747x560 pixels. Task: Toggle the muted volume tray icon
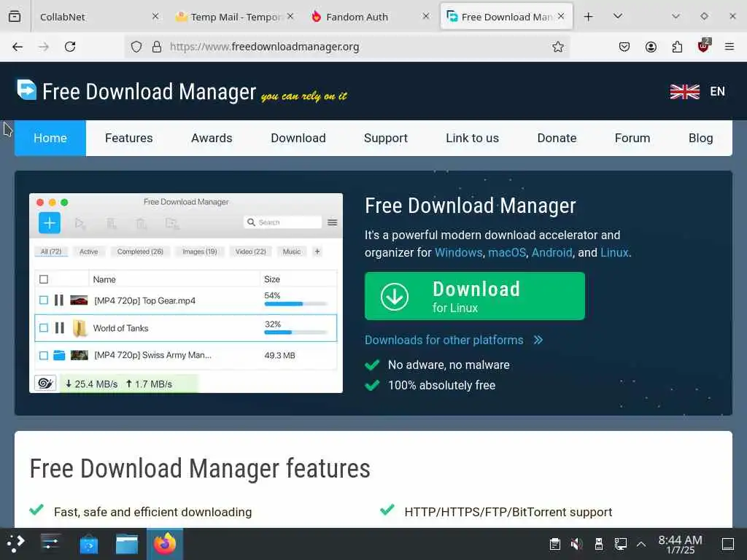coord(576,544)
